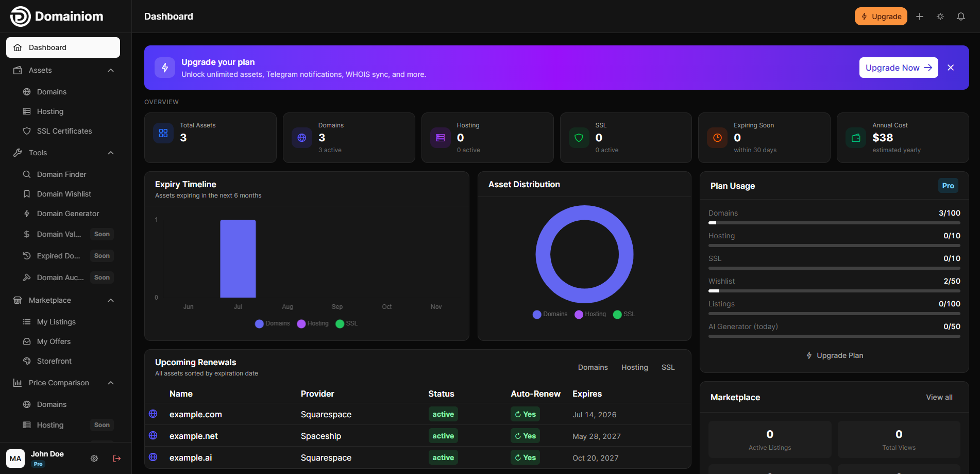Screen dimensions: 980x474
Task: Toggle auto-renew Yes for example.ai
Action: click(525, 457)
